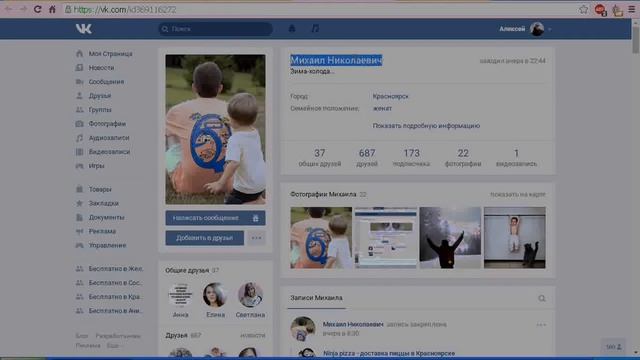Bookmark page with the star icon
The width and height of the screenshot is (640, 360).
pyautogui.click(x=584, y=9)
